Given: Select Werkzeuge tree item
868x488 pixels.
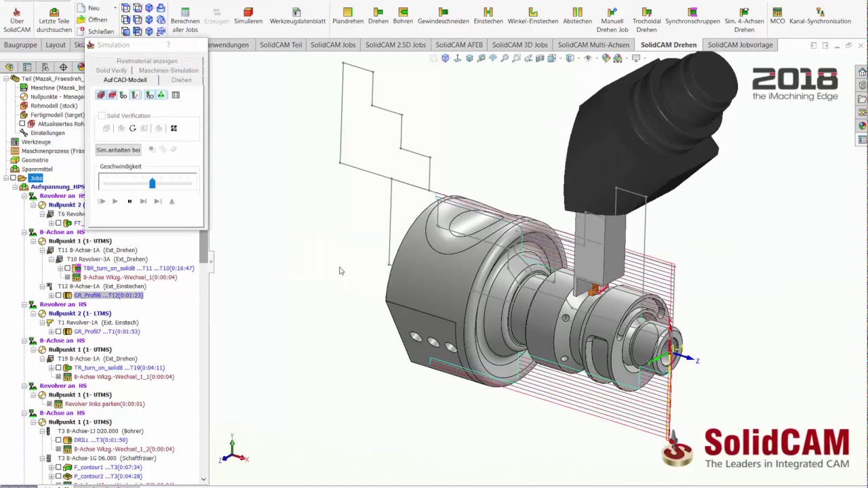Looking at the screenshot, I should [x=36, y=142].
